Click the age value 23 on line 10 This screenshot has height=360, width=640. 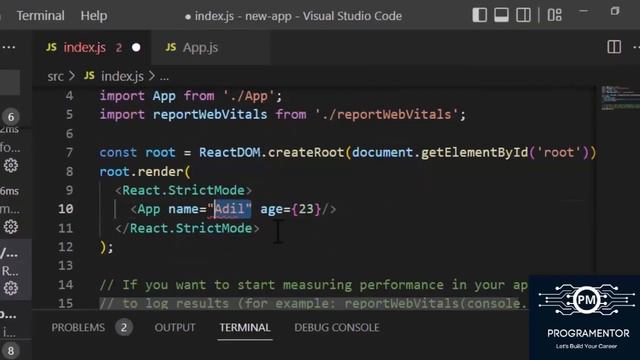click(306, 209)
